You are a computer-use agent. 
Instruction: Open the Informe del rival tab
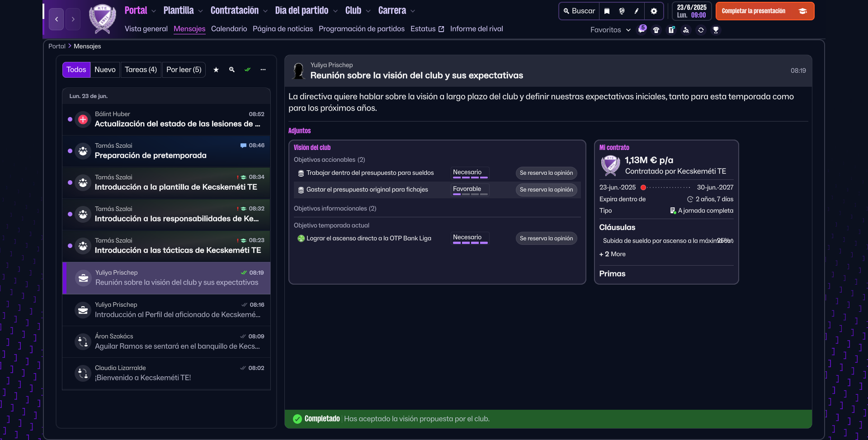[x=476, y=29]
